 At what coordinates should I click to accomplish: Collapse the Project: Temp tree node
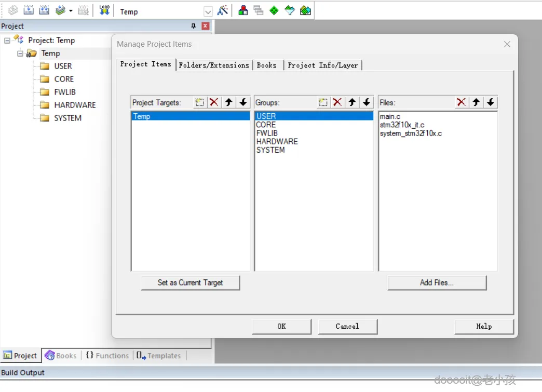7,40
